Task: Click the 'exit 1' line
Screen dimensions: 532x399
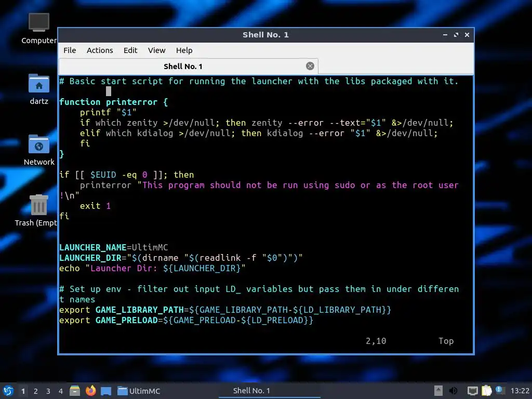Action: 95,206
